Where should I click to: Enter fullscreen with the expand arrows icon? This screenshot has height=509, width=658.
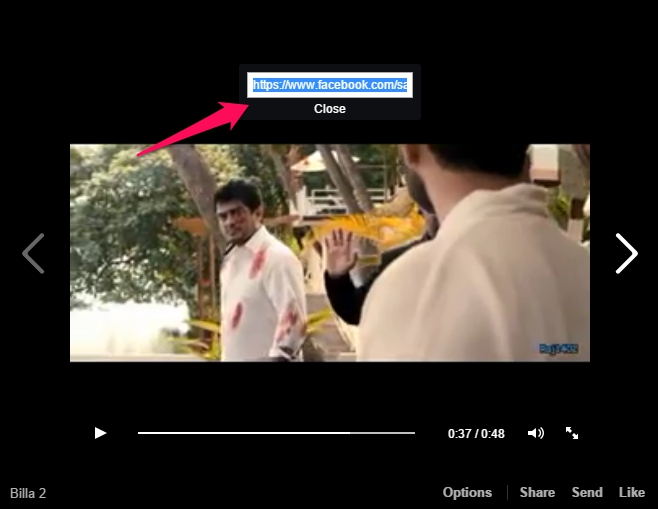click(x=572, y=433)
